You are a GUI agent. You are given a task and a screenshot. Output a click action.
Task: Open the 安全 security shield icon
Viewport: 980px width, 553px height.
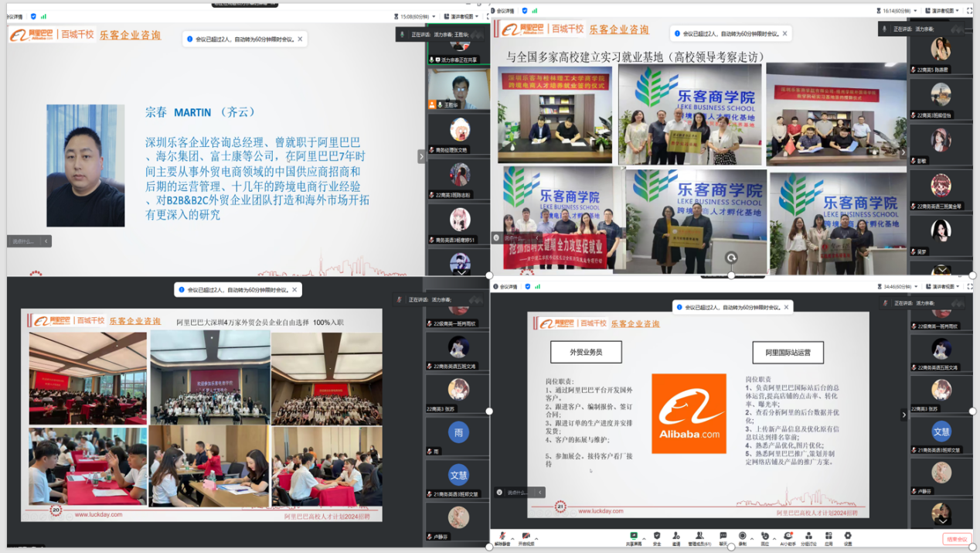(656, 537)
